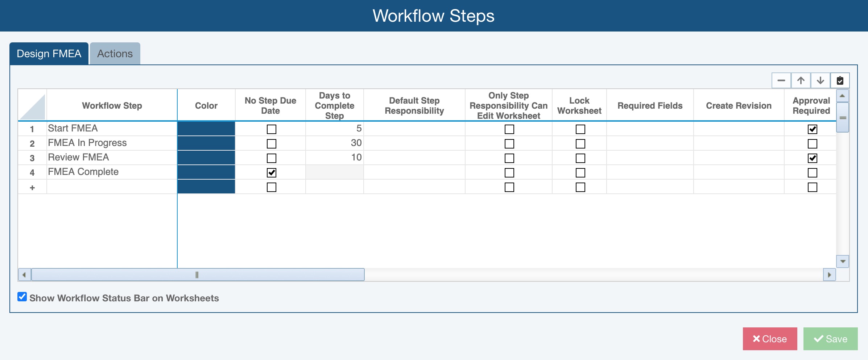
Task: Enable Lock Worksheet for Review FMEA
Action: tap(580, 158)
